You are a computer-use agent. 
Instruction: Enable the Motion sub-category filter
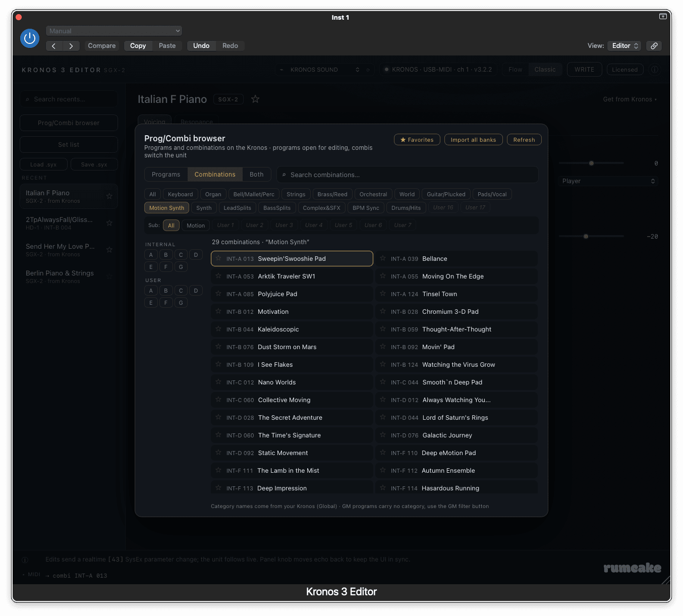tap(196, 226)
